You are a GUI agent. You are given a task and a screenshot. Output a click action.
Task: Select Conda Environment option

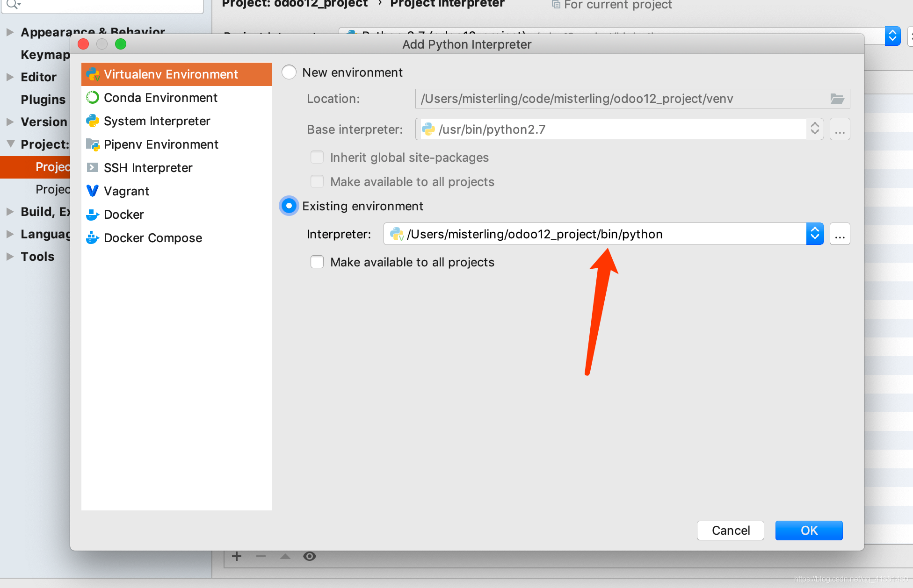[x=176, y=98]
